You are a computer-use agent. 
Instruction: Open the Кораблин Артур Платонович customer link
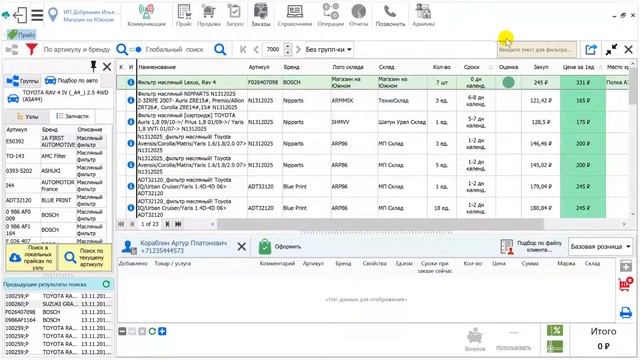[183, 243]
